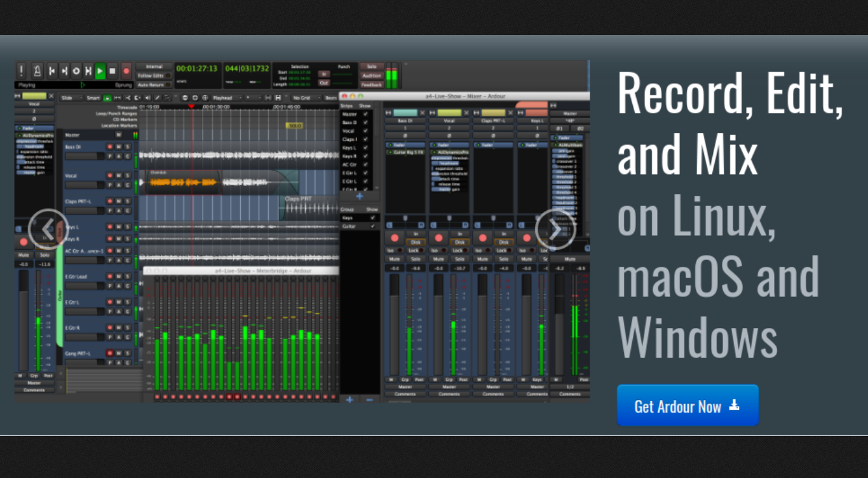Click the 00:01:27:13 timecode clock
Screen dimensions: 868x478
coord(197,69)
